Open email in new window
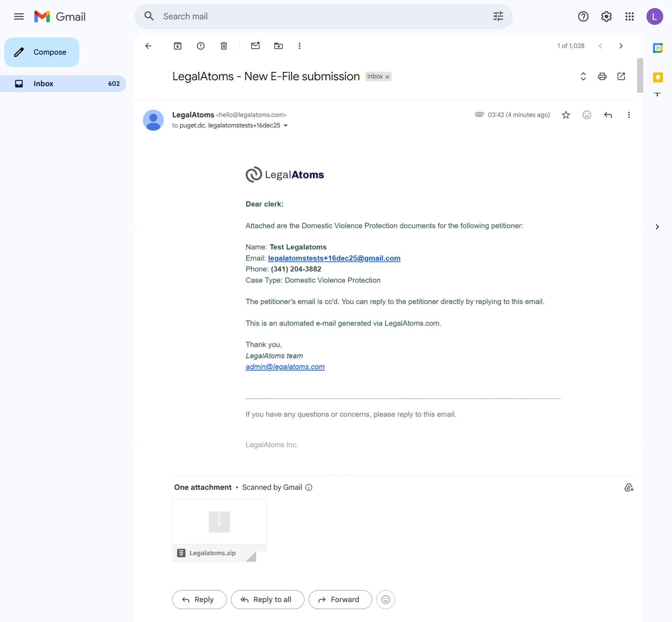672x622 pixels. (x=621, y=76)
